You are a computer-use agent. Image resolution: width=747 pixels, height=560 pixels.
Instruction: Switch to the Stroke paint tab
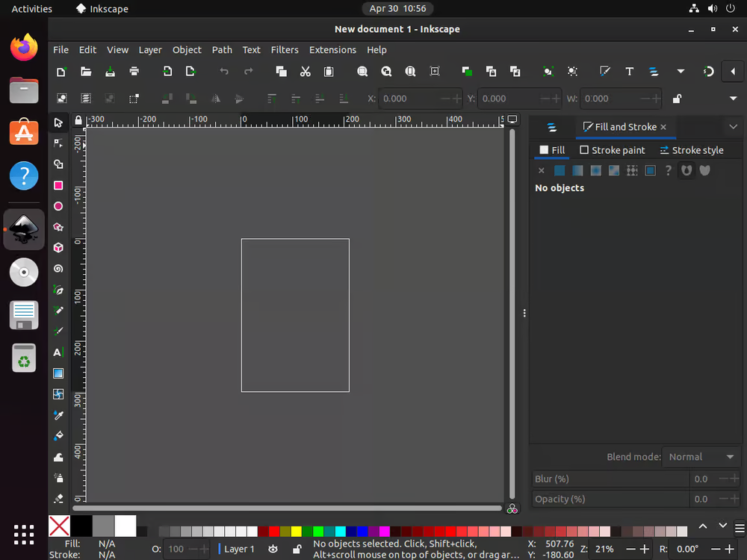tap(612, 150)
